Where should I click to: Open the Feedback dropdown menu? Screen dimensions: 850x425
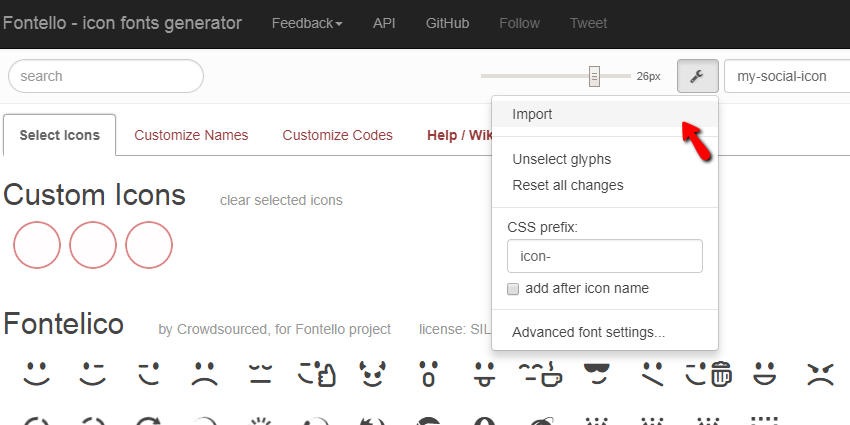(307, 23)
